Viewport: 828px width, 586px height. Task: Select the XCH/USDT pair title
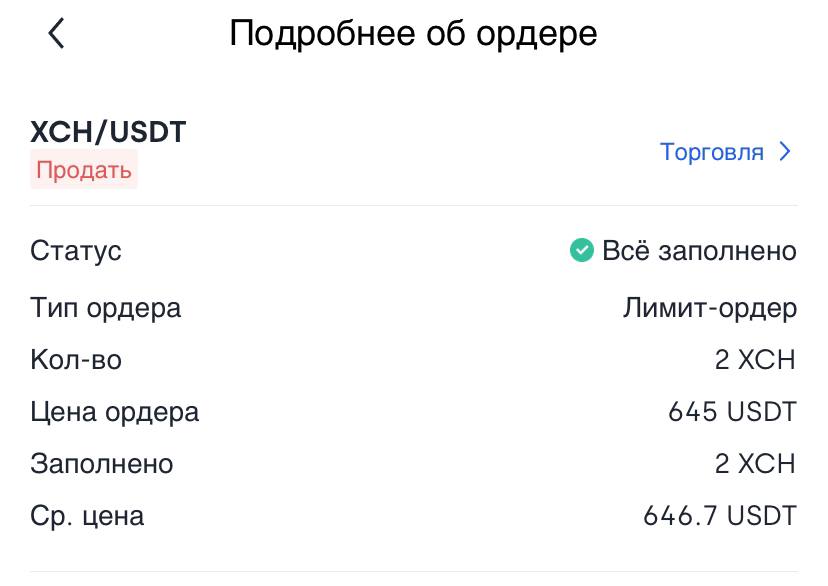(x=108, y=132)
